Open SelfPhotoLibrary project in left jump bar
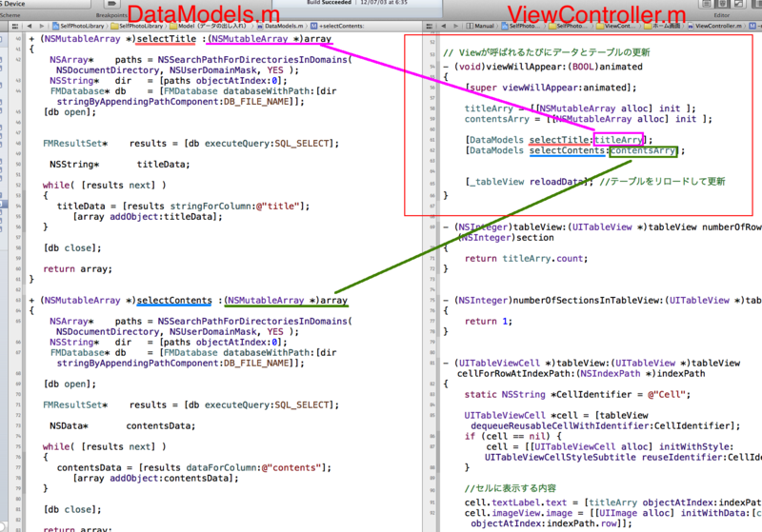The width and height of the screenshot is (762, 532). point(78,26)
